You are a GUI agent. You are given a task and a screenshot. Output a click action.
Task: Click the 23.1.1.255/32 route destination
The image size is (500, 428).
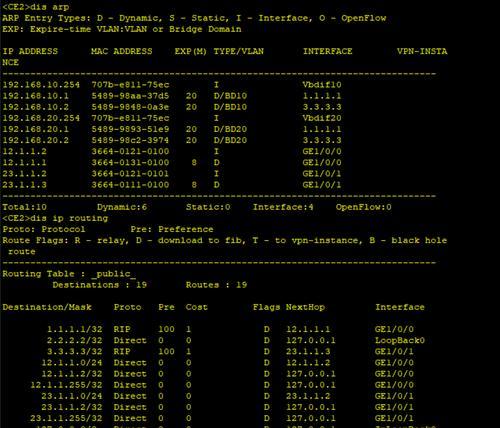[x=66, y=418]
